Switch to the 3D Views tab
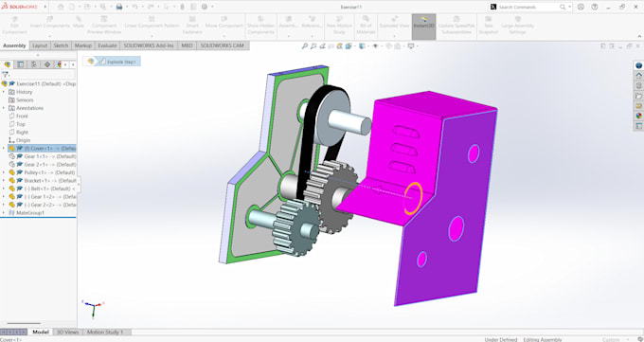This screenshot has height=342, width=644. [x=67, y=332]
